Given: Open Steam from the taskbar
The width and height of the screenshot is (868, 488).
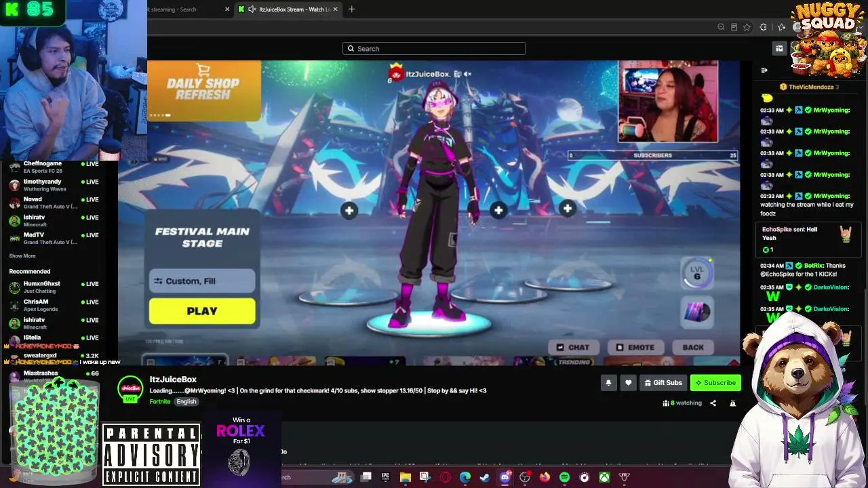Looking at the screenshot, I should (484, 477).
